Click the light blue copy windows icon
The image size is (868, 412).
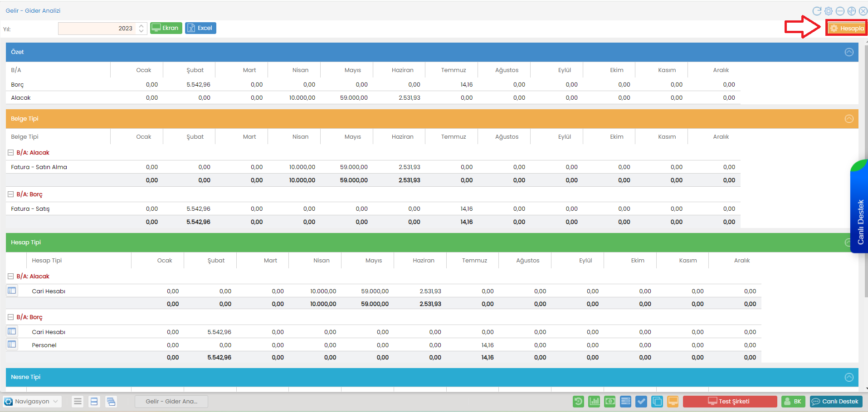pos(657,401)
